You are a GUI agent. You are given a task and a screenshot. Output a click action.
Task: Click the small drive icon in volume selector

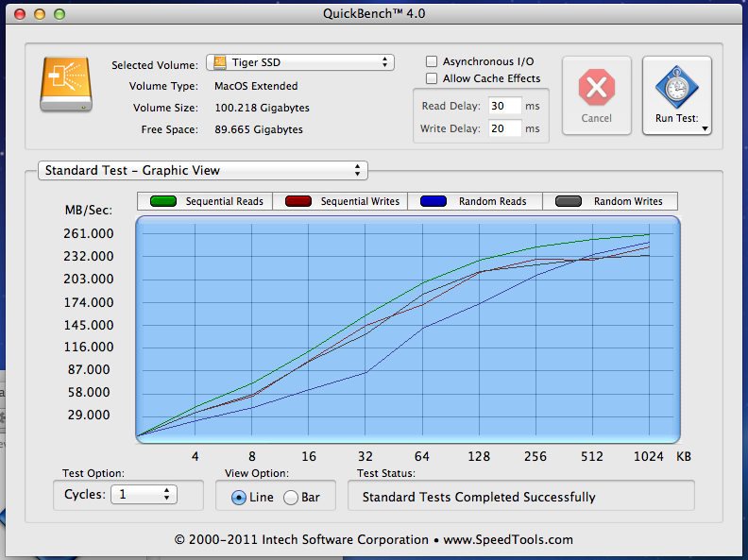[x=220, y=63]
